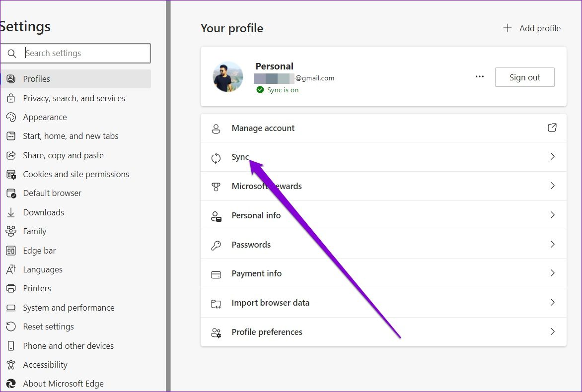Select Phone and other devices
Screen dimensions: 582x392
point(75,346)
